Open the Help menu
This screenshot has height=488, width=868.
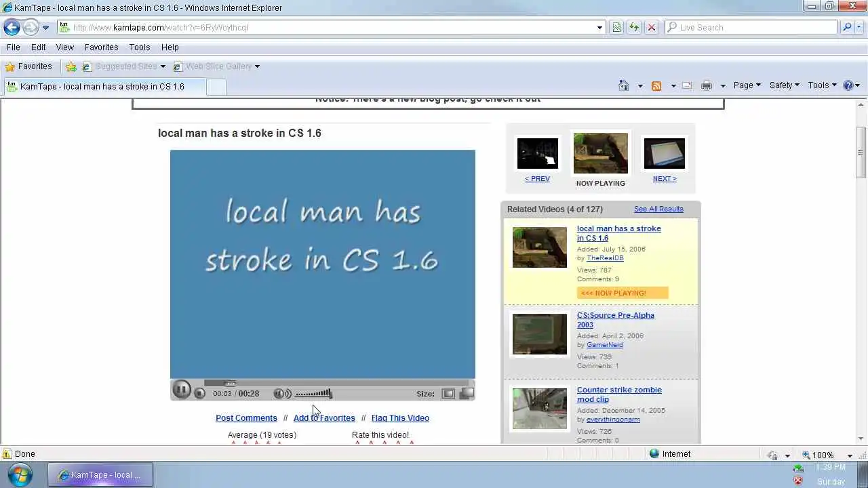[x=170, y=47]
